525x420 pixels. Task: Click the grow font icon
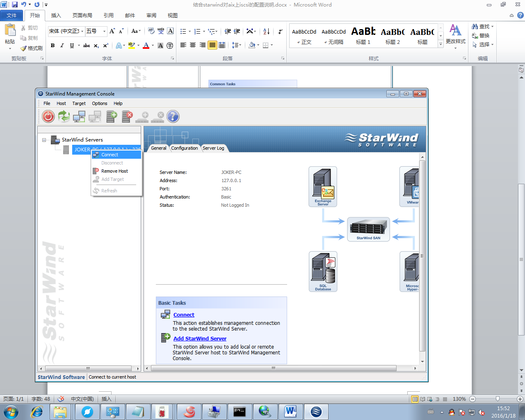click(112, 31)
